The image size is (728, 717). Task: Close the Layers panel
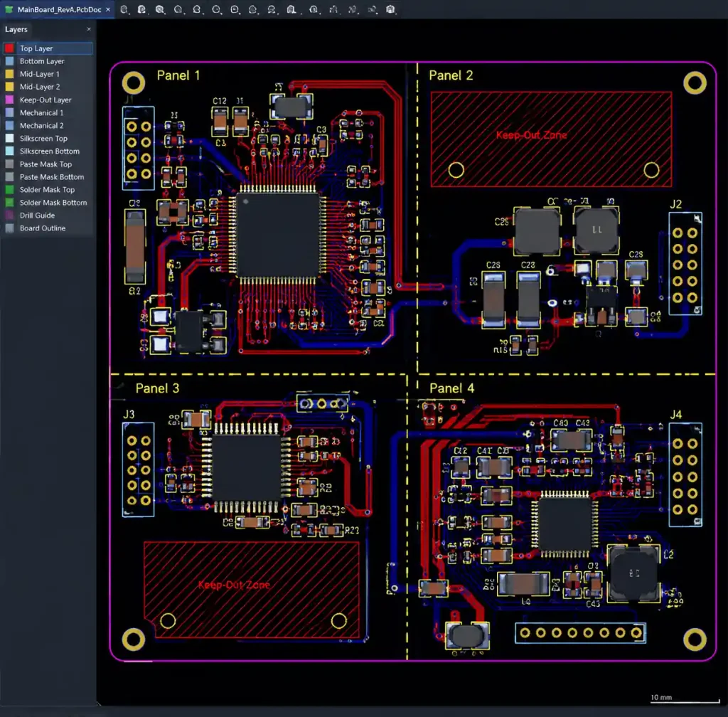89,29
